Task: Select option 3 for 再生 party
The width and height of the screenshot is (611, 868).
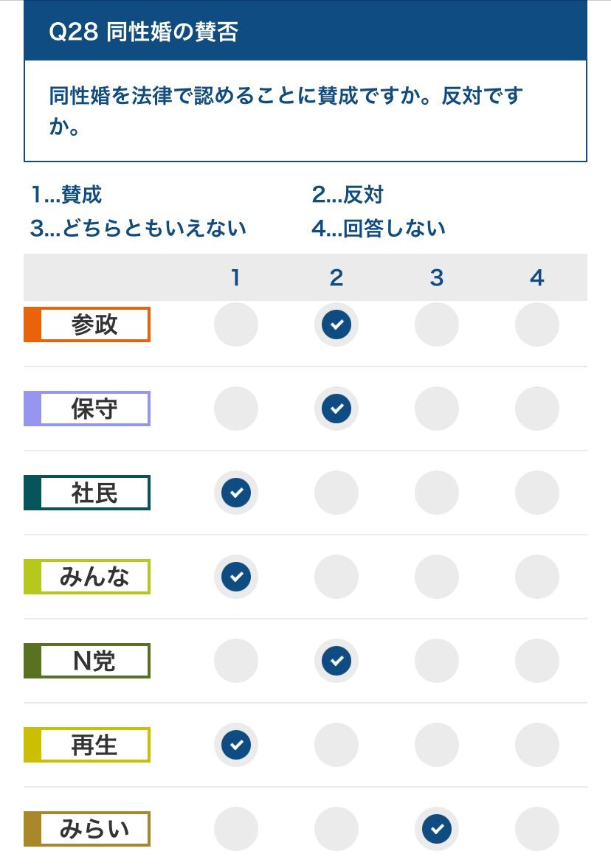Action: click(x=437, y=745)
